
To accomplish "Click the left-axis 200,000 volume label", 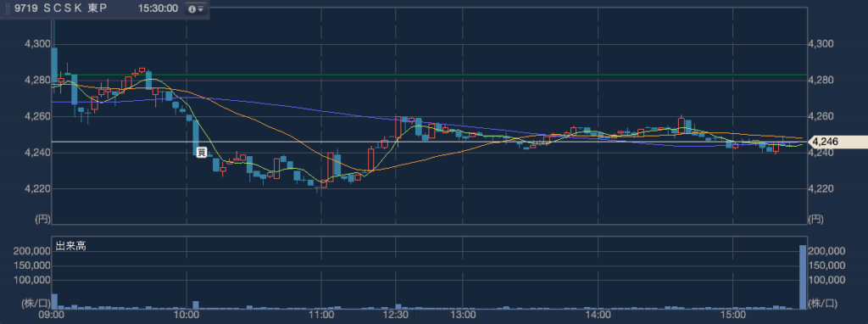I will coord(32,251).
